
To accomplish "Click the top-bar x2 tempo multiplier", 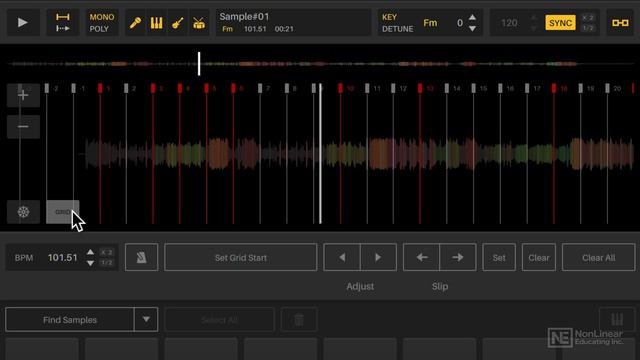I will tap(588, 18).
